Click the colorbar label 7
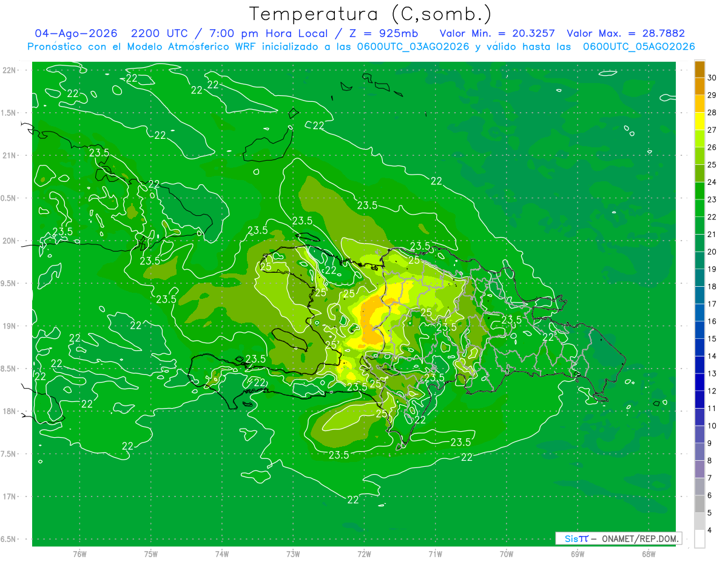The width and height of the screenshot is (728, 562). tap(710, 478)
